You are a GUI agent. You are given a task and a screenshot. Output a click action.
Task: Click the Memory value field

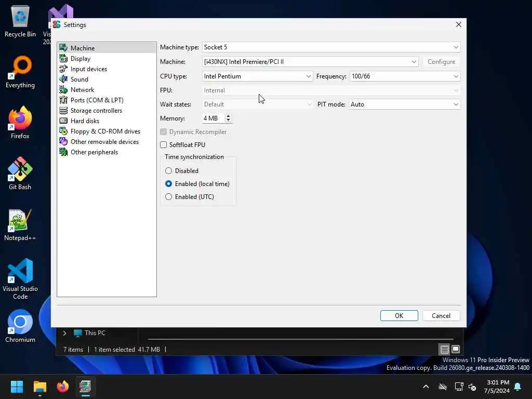click(214, 118)
